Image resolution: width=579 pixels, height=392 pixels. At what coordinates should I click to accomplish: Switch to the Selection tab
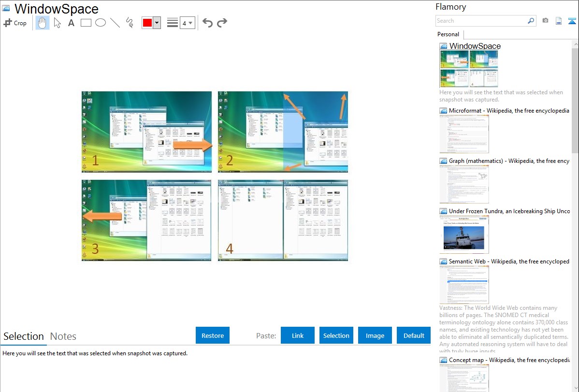pos(24,336)
